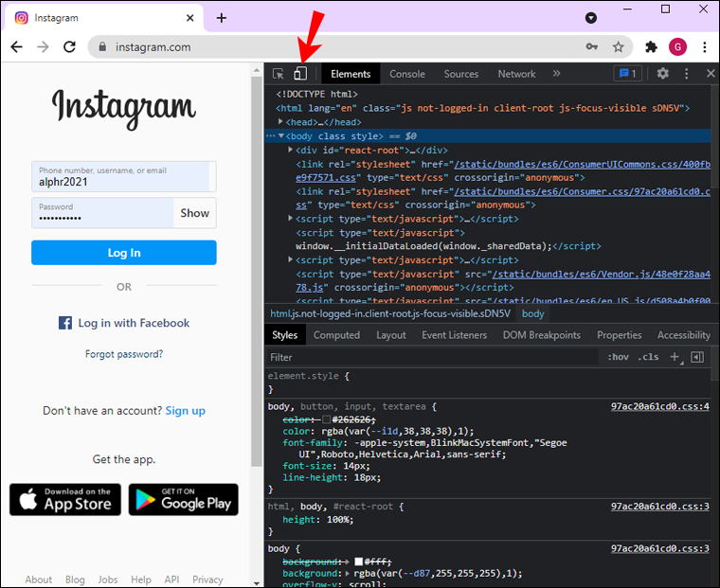Expand the head element node

280,121
